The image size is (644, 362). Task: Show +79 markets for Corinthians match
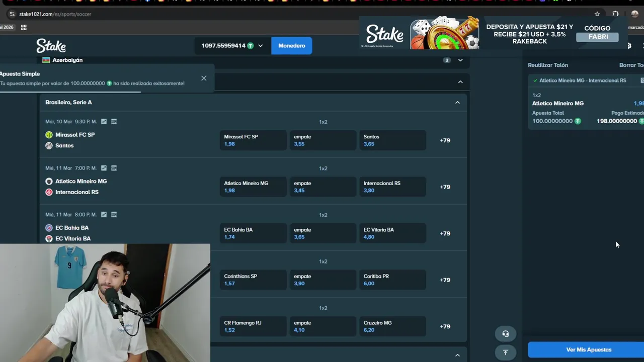click(445, 280)
